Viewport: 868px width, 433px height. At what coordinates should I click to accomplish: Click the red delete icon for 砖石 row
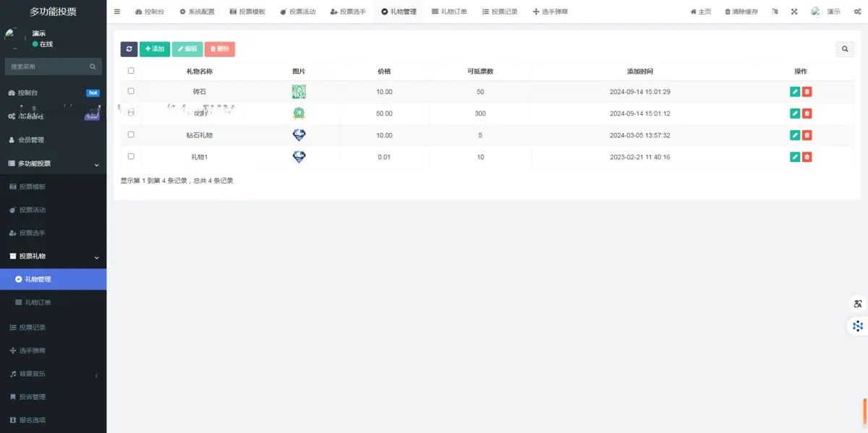(807, 92)
